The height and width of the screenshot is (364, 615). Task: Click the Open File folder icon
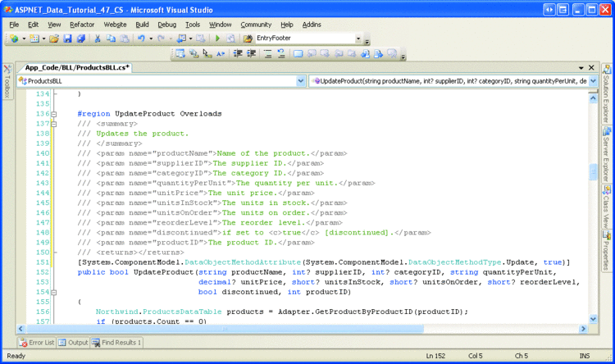pos(54,39)
